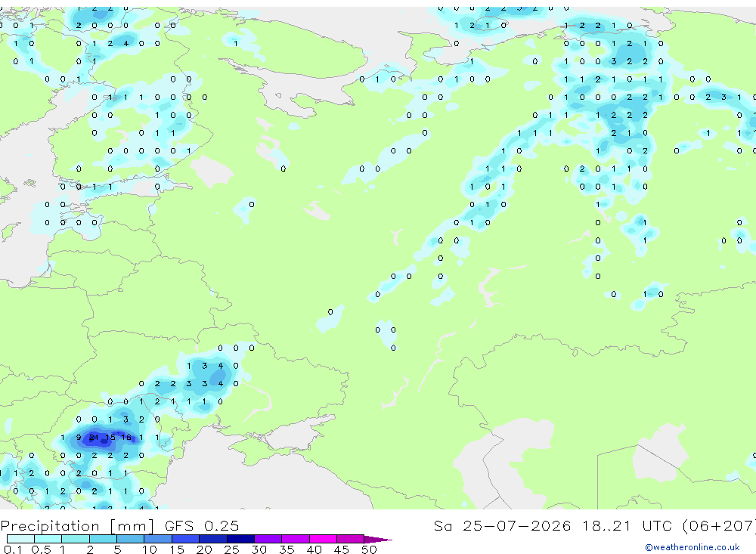Click the legend label '20'
756x554 pixels.
click(x=204, y=549)
